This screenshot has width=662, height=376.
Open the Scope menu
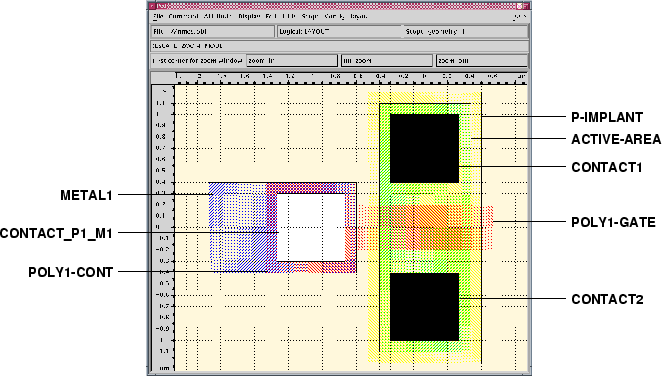coord(310,16)
